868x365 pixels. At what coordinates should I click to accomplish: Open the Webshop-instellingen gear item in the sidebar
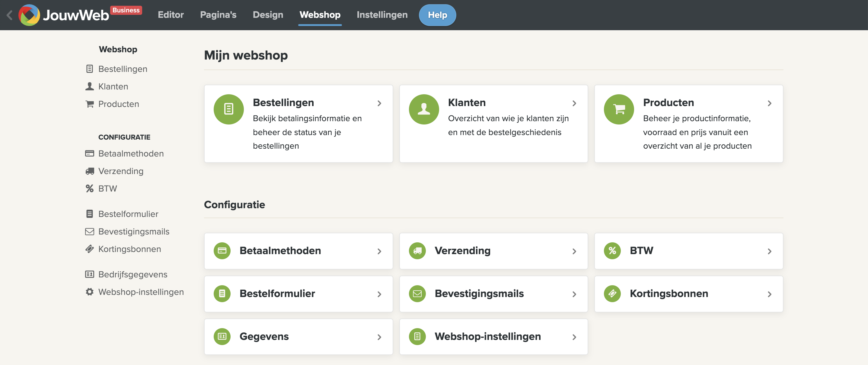(x=141, y=292)
